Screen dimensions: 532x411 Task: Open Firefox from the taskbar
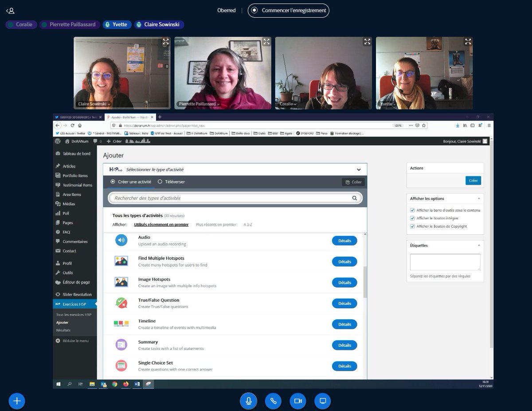point(126,384)
